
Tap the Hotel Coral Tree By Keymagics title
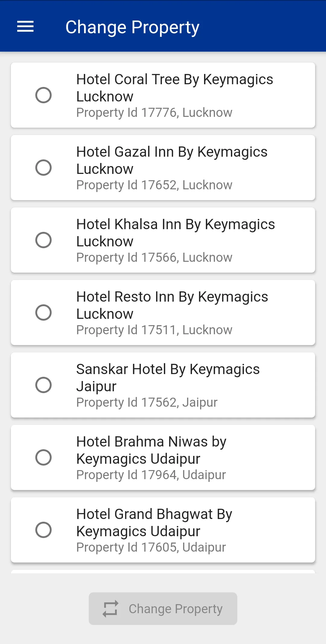[175, 88]
